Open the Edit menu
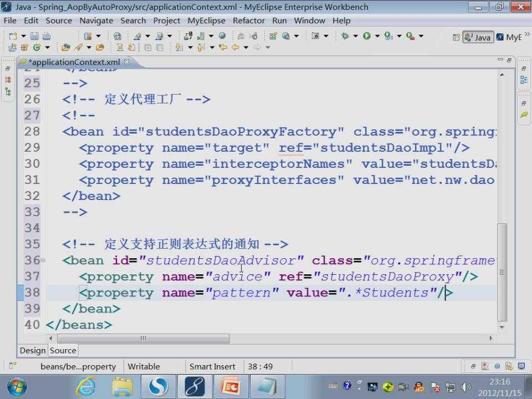Image resolution: width=532 pixels, height=399 pixels. click(x=31, y=21)
